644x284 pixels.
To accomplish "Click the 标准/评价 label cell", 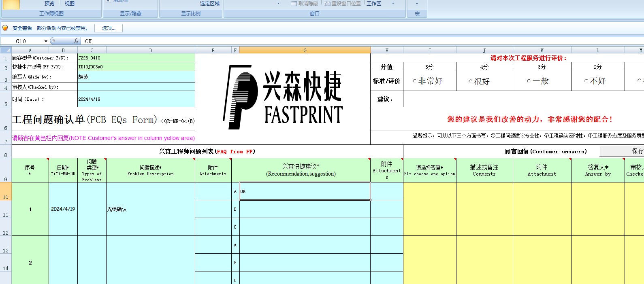I will click(x=387, y=81).
